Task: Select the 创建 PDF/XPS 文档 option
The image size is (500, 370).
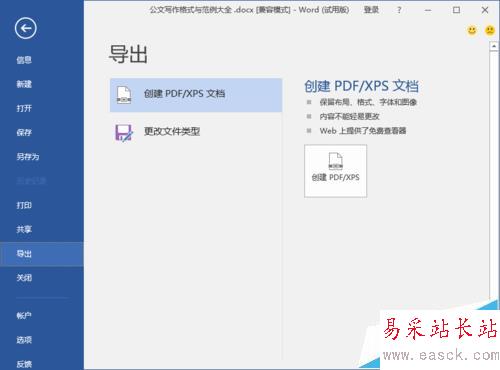Action: 196,95
